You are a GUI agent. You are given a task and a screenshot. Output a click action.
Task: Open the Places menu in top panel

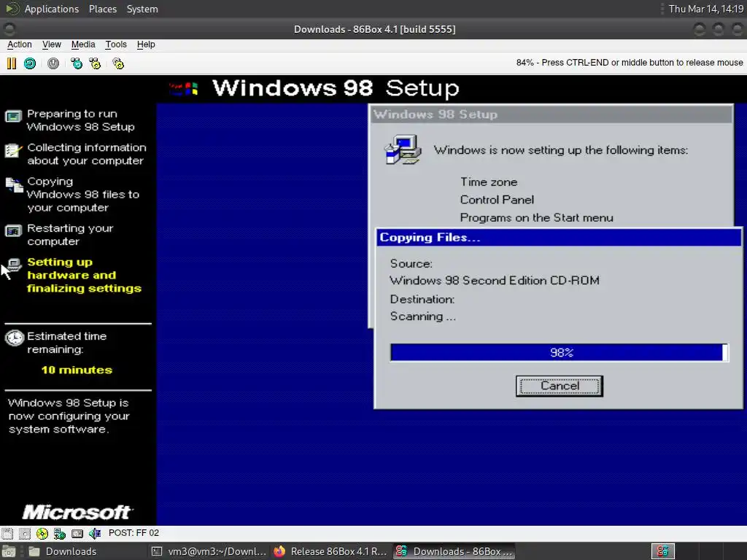click(102, 9)
